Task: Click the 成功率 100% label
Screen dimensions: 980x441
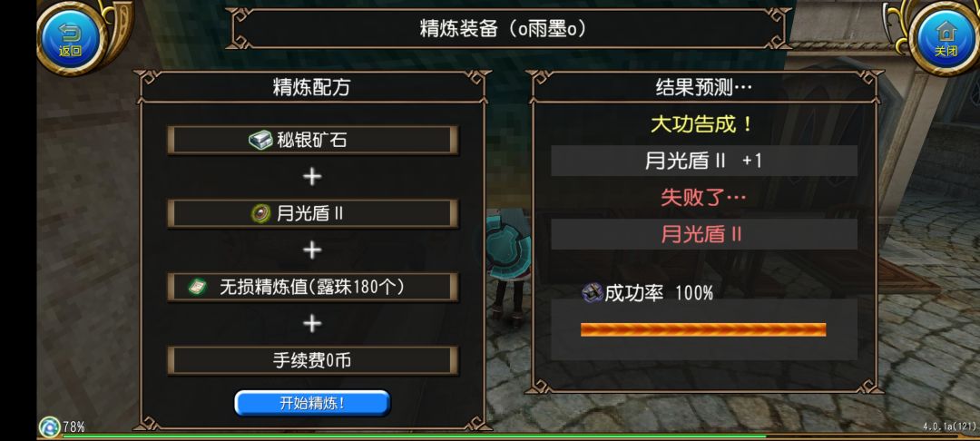Action: (658, 293)
